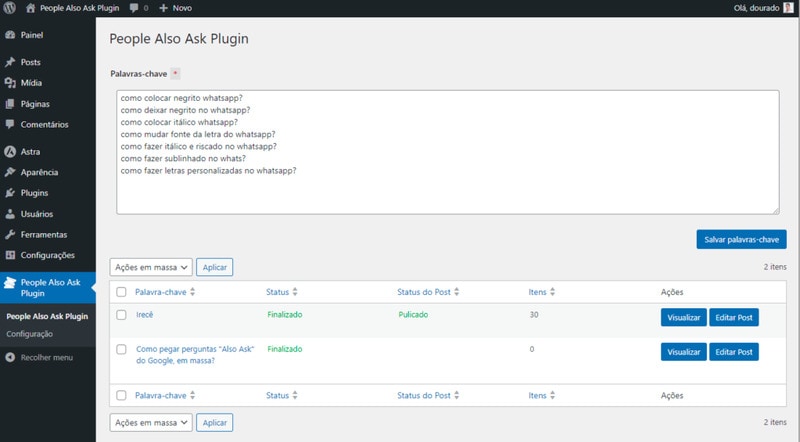The width and height of the screenshot is (800, 442).
Task: Click the Páginas pages icon
Action: pos(10,104)
